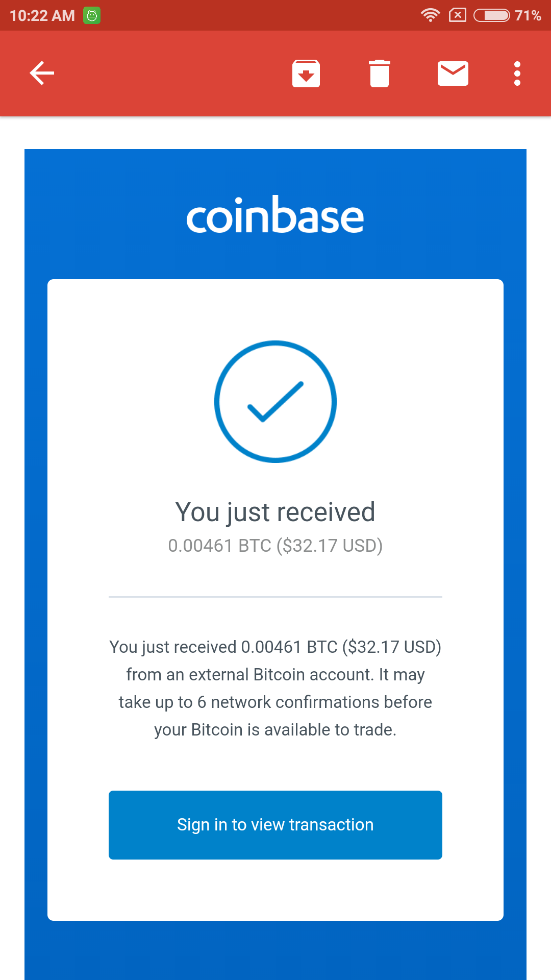Screen dimensions: 551x980
Task: Tap the 10:22 AM clock
Action: [42, 15]
